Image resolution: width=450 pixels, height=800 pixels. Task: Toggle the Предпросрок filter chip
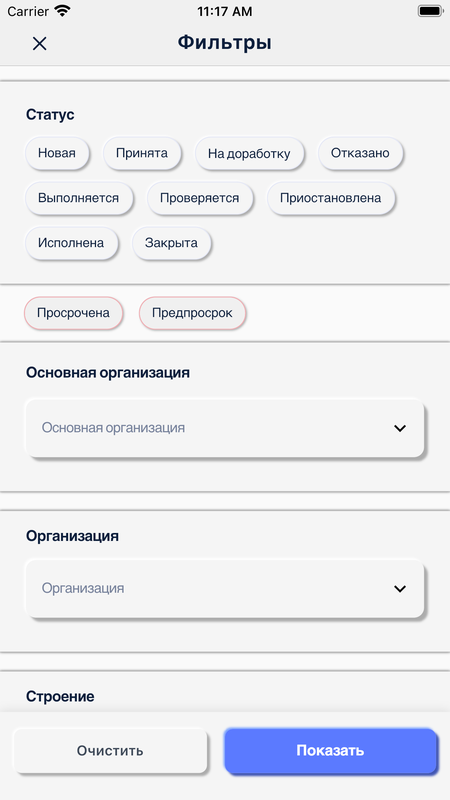pyautogui.click(x=192, y=313)
